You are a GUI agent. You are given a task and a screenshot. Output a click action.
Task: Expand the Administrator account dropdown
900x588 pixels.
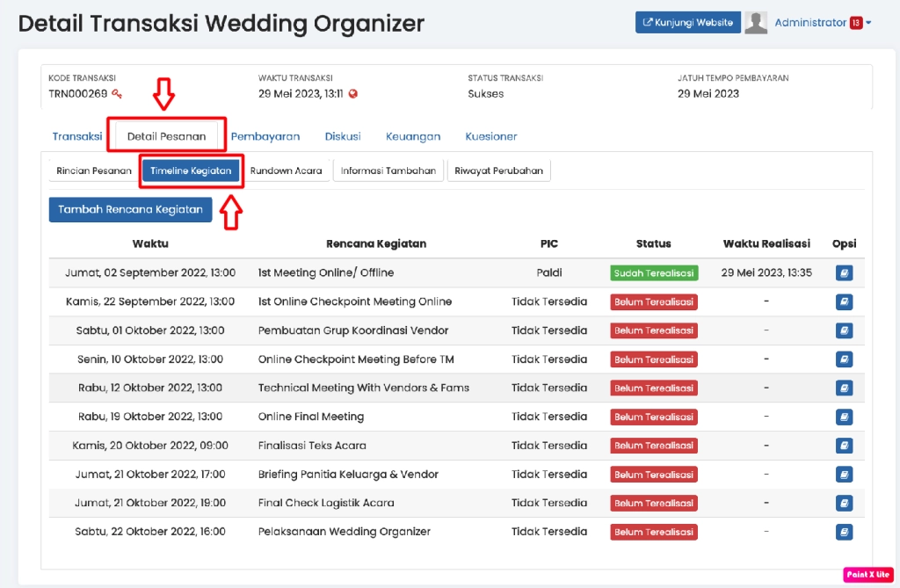pos(868,23)
